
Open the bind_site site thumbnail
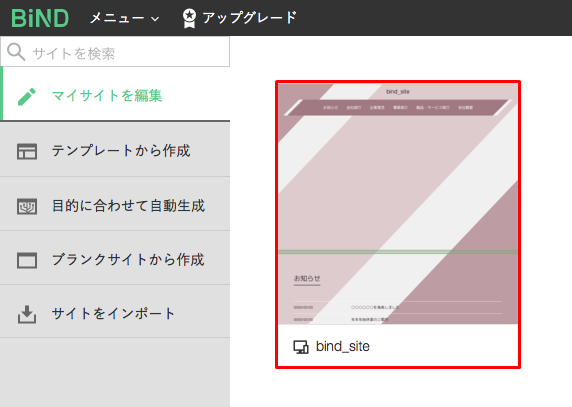(x=398, y=204)
